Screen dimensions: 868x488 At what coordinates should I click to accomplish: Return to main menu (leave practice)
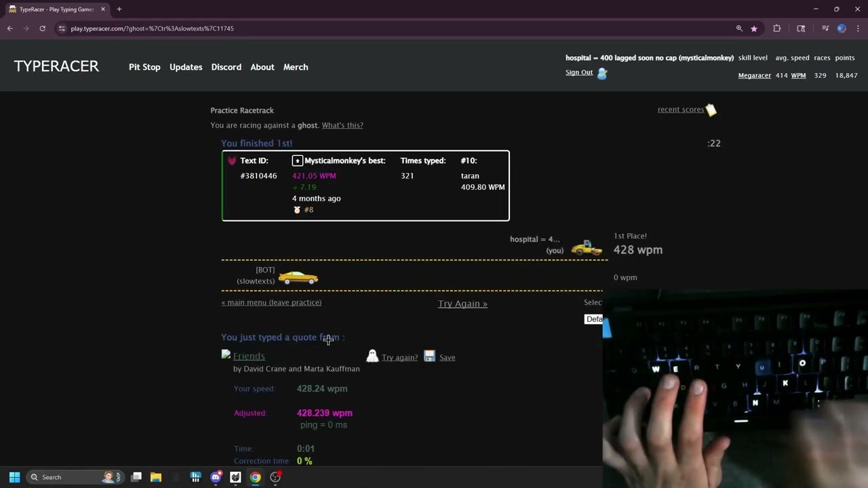click(271, 302)
